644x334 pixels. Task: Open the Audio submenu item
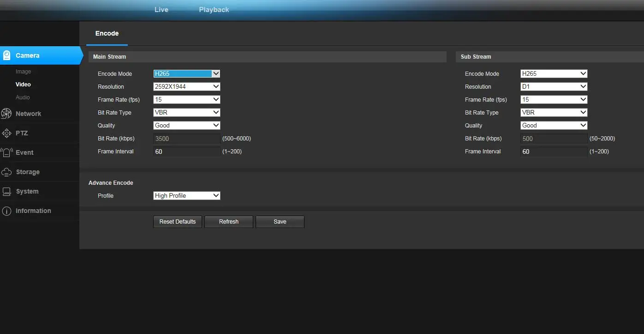pyautogui.click(x=23, y=97)
